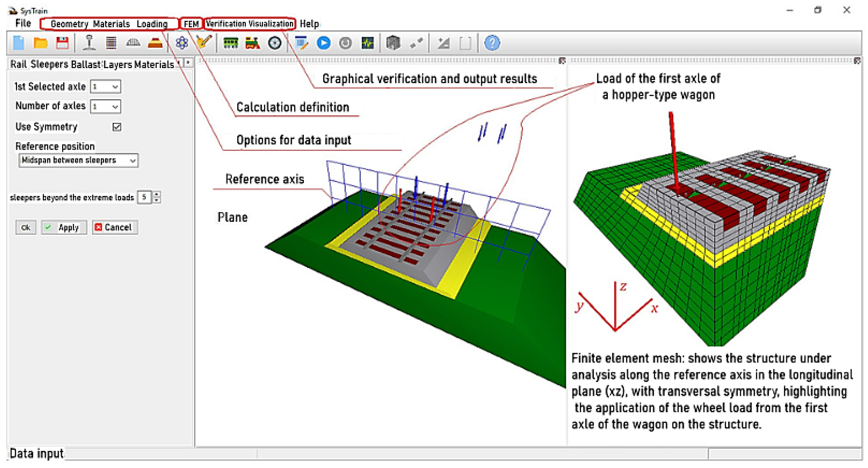Open the Help menu
The height and width of the screenshot is (468, 868).
point(309,24)
